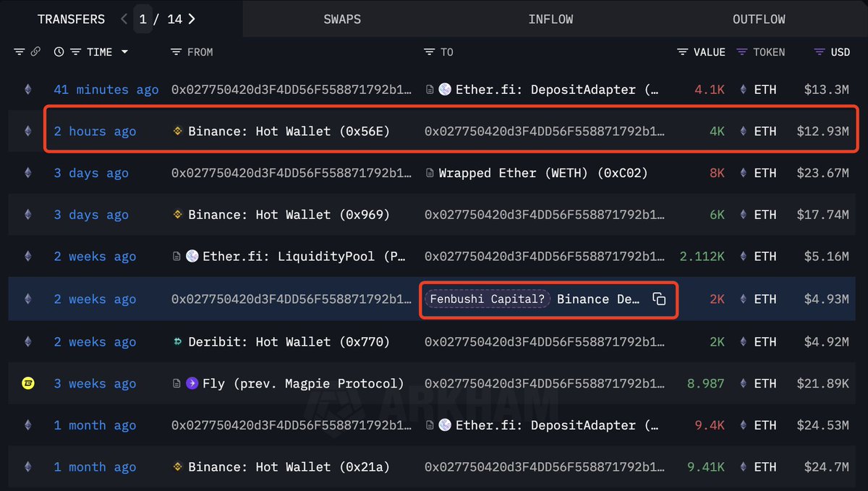Click the $24.53M USD amount
This screenshot has width=868, height=491.
822,425
